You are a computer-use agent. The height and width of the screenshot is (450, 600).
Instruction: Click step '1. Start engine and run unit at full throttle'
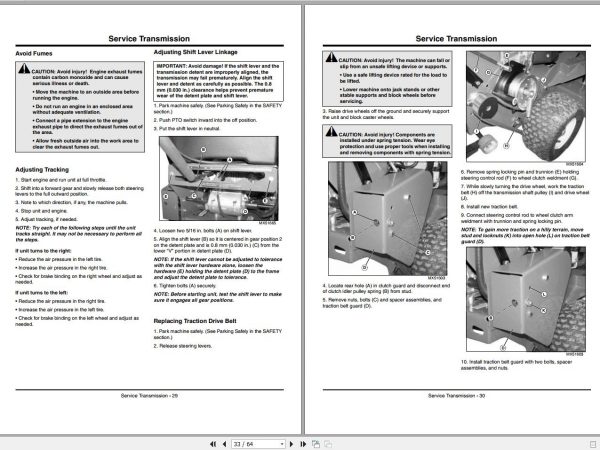point(61,180)
